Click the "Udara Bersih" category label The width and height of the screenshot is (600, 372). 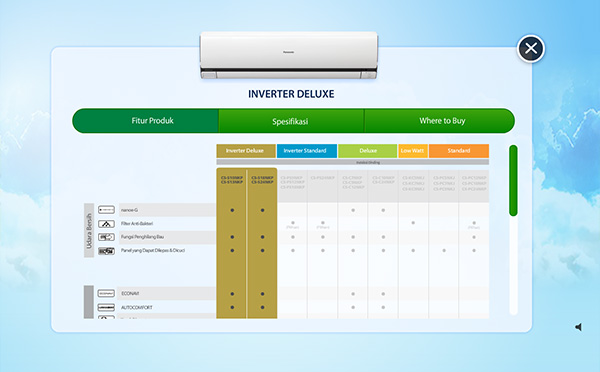[x=89, y=230]
